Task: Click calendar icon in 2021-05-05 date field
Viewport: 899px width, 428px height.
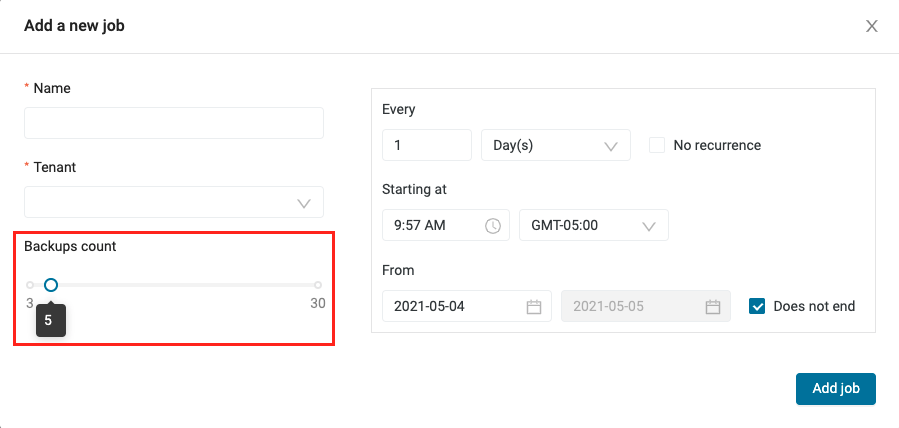Action: tap(713, 307)
